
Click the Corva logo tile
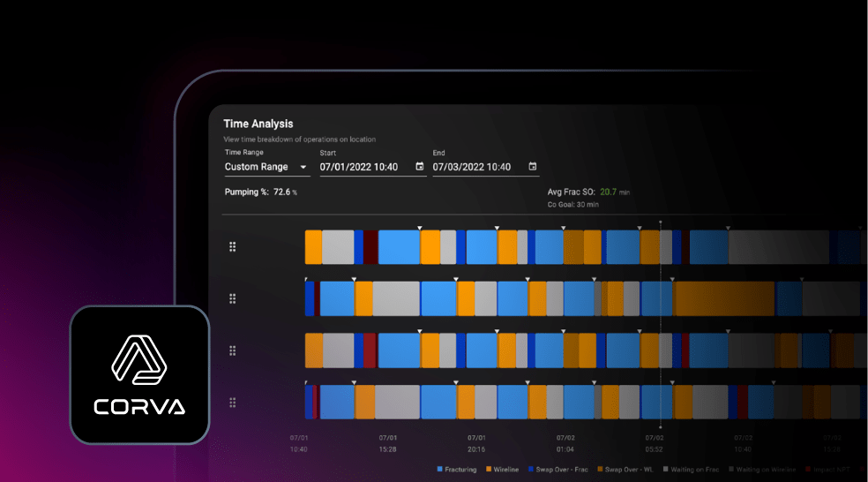point(139,374)
